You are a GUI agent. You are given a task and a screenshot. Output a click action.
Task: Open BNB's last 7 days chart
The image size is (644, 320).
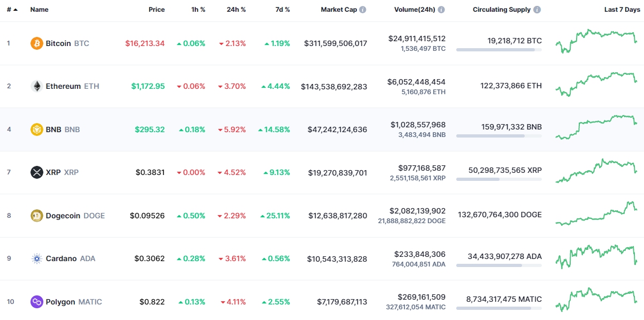[x=596, y=127]
